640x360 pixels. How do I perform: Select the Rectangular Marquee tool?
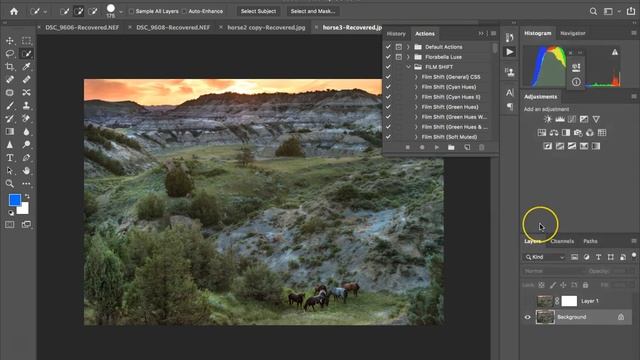27,41
